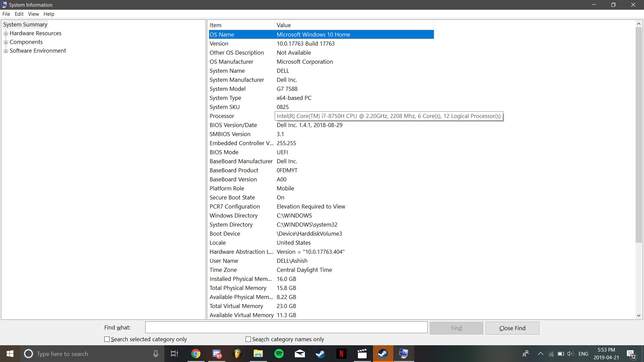Select the BIOS Mode row
This screenshot has width=644, height=362.
click(x=321, y=152)
